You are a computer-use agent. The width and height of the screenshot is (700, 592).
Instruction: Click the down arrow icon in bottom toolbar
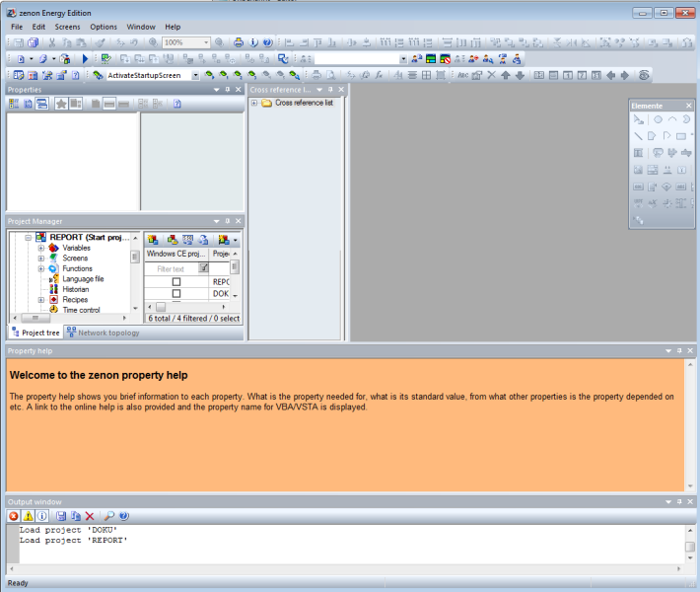pos(520,75)
